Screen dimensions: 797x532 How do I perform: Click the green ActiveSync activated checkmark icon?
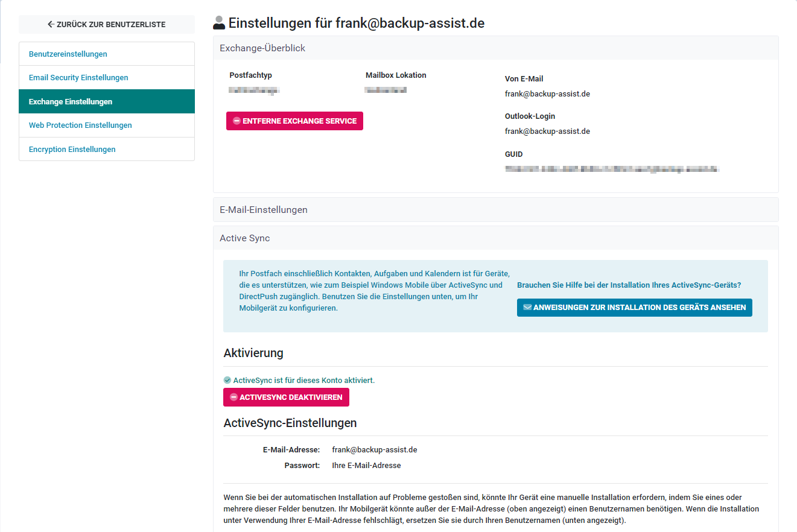click(x=227, y=381)
